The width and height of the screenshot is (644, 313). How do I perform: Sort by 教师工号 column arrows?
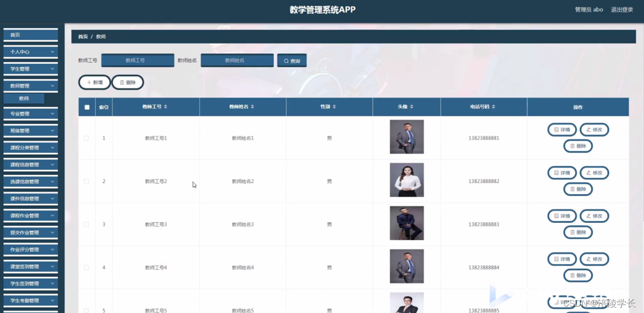(165, 107)
